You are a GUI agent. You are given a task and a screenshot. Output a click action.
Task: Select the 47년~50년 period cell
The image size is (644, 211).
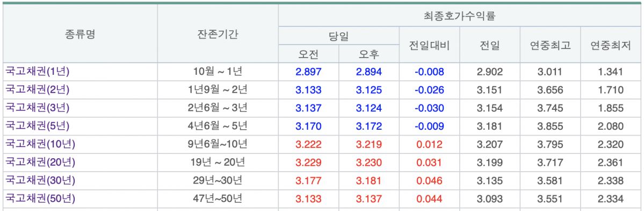[x=218, y=198]
